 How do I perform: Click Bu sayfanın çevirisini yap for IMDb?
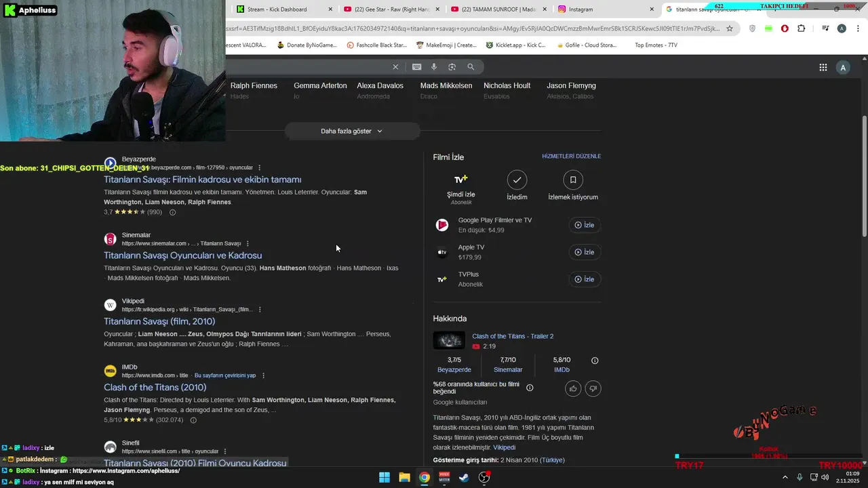click(225, 375)
